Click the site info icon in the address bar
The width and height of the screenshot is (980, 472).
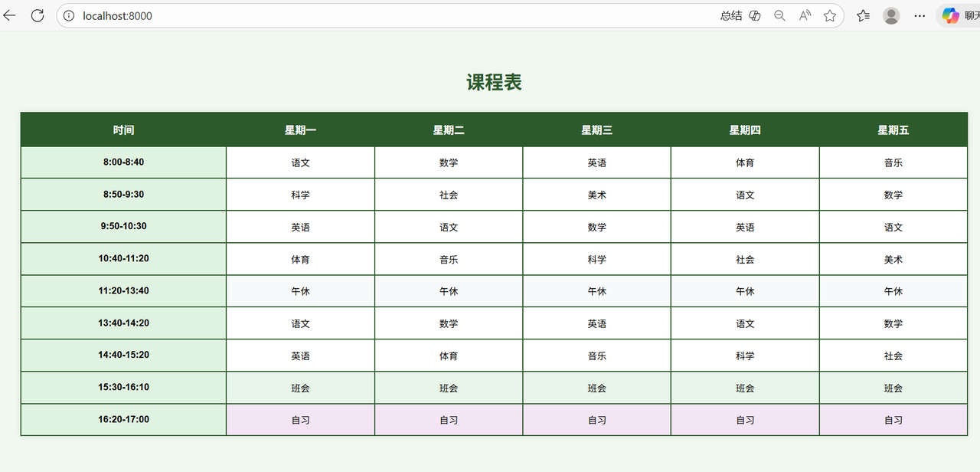tap(68, 15)
